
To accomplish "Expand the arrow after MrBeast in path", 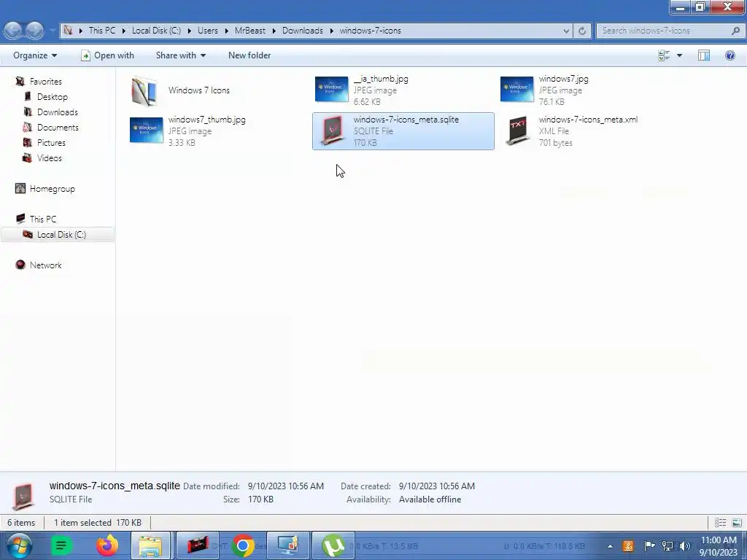I will pos(274,31).
